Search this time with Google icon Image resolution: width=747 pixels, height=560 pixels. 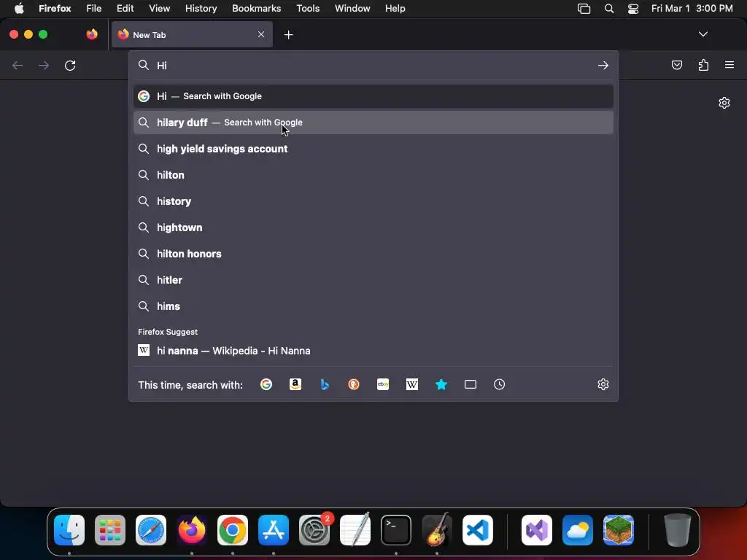coord(266,384)
